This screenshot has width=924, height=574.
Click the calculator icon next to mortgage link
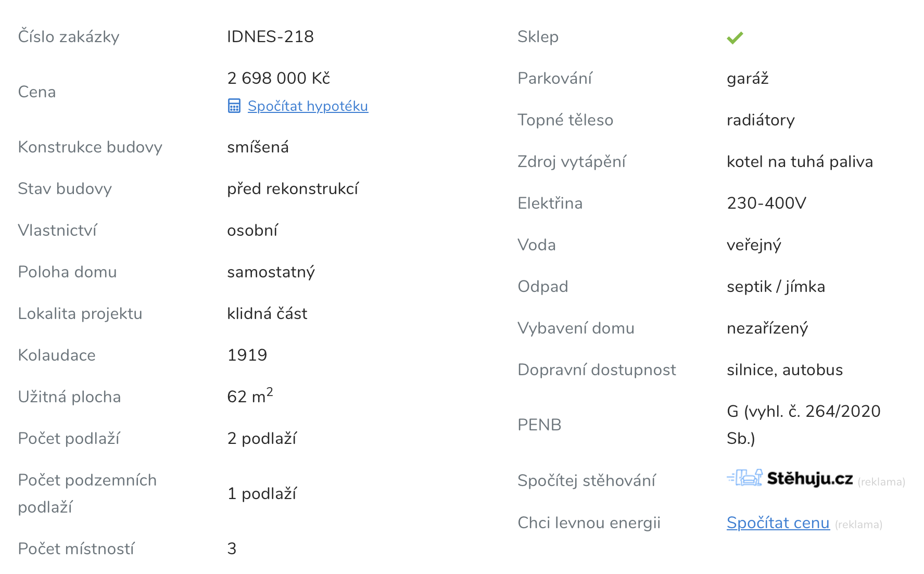[234, 106]
